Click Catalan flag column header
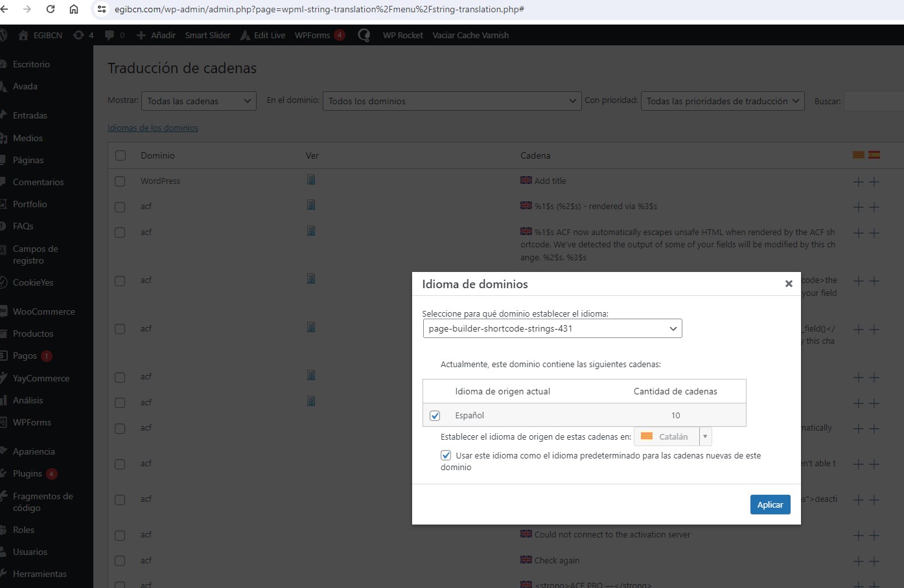904x588 pixels. [859, 155]
